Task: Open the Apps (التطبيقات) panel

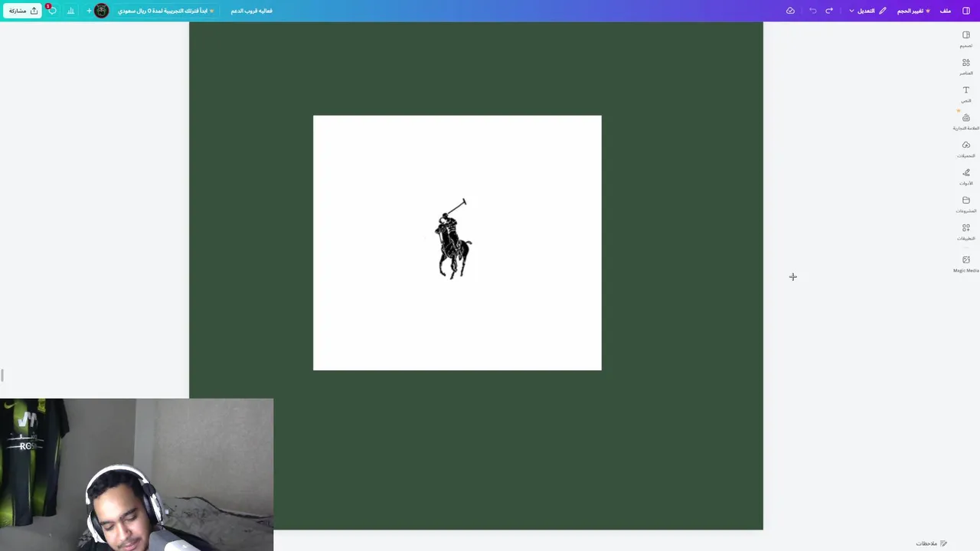Action: 965,232
